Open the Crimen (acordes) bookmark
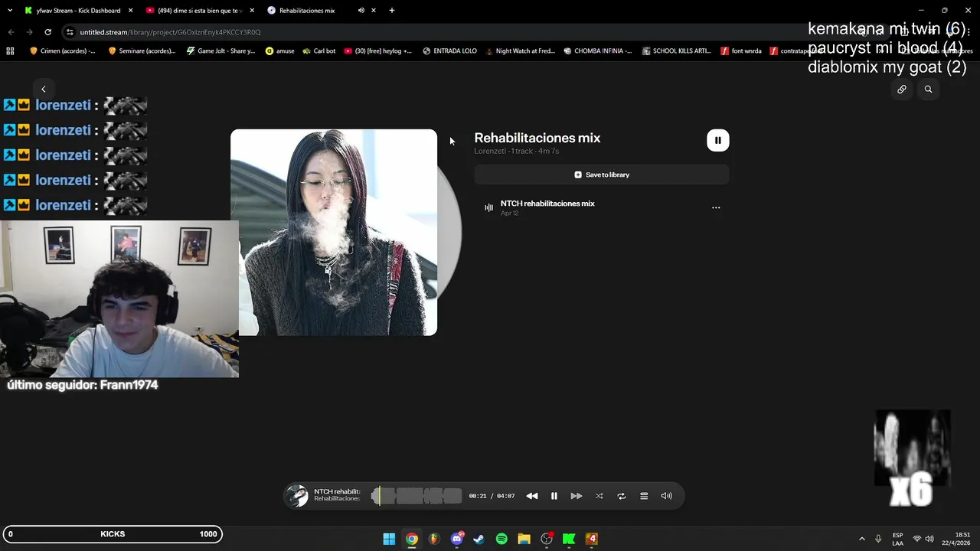Screen dimensions: 980x551 click(63, 51)
